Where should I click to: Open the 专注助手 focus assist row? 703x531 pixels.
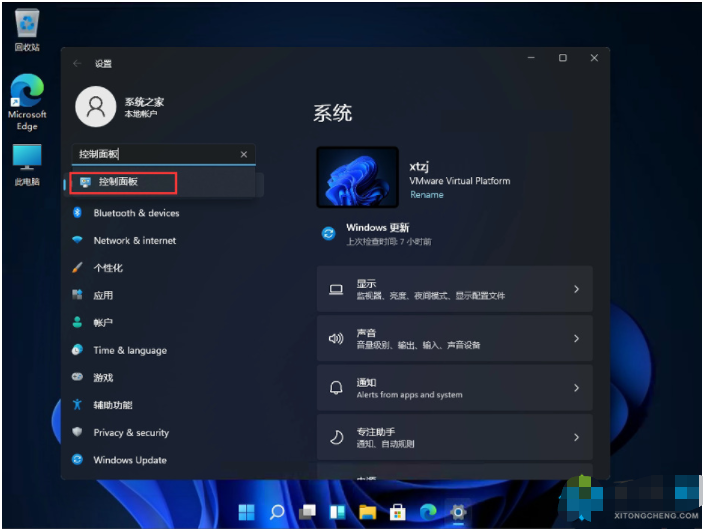pos(454,437)
